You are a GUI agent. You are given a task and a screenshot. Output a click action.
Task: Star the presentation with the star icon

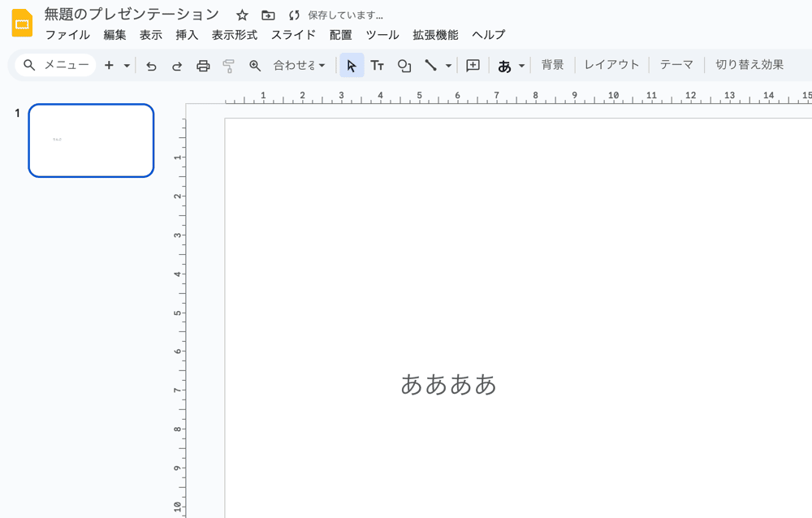[242, 15]
